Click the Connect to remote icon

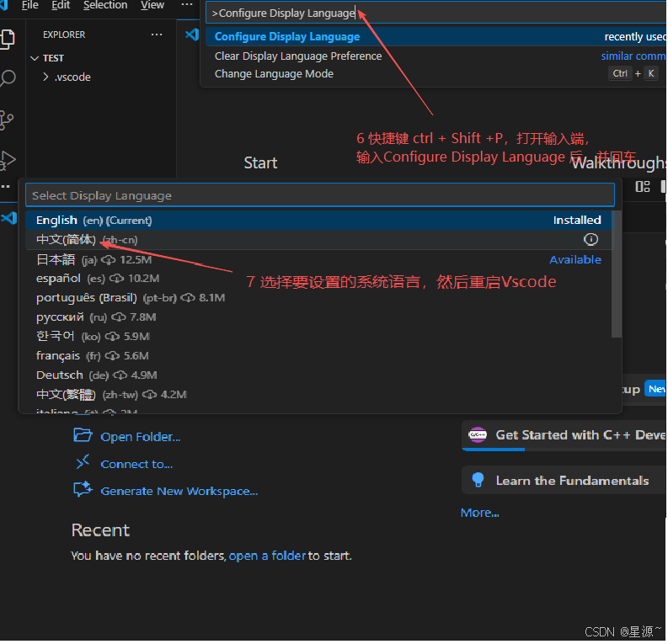[x=83, y=462]
